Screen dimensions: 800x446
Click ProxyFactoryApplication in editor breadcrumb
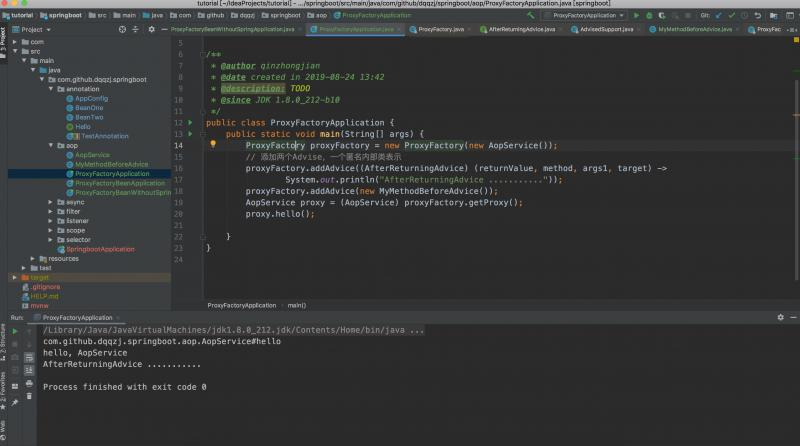click(241, 305)
